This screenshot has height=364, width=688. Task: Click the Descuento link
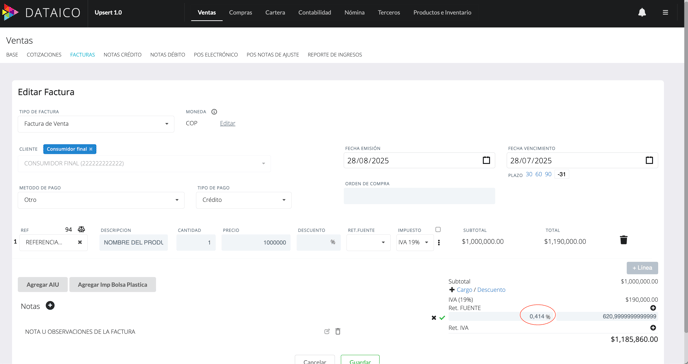point(491,290)
